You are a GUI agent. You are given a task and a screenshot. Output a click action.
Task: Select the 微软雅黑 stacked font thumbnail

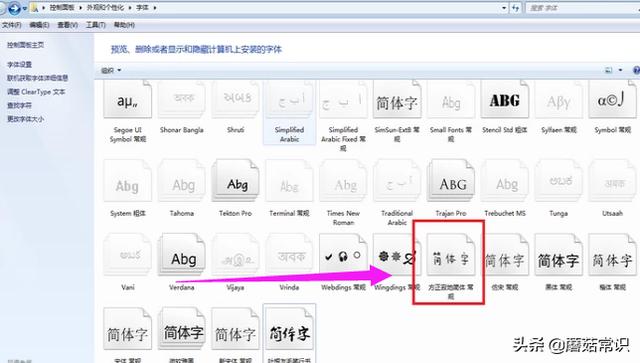(181, 329)
